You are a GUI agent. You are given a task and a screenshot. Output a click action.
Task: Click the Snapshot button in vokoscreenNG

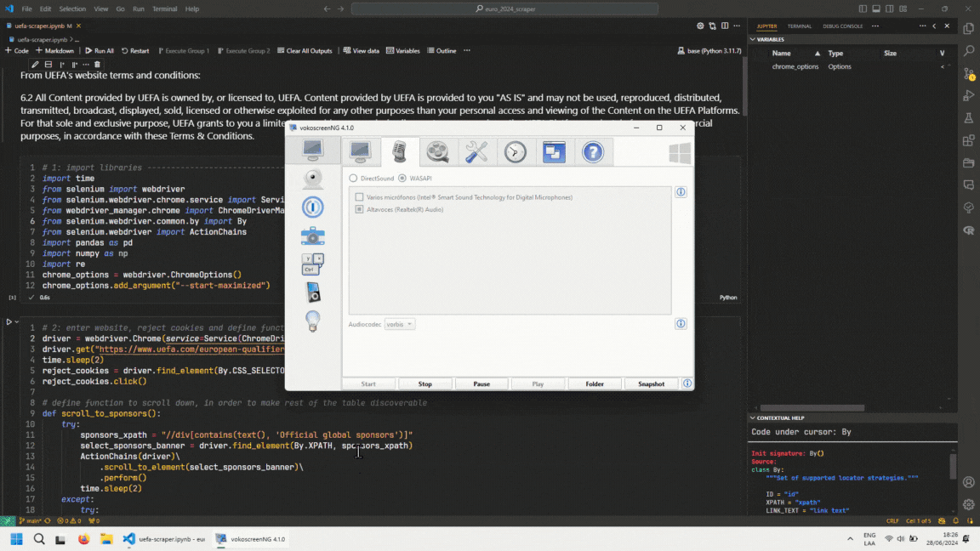point(651,383)
